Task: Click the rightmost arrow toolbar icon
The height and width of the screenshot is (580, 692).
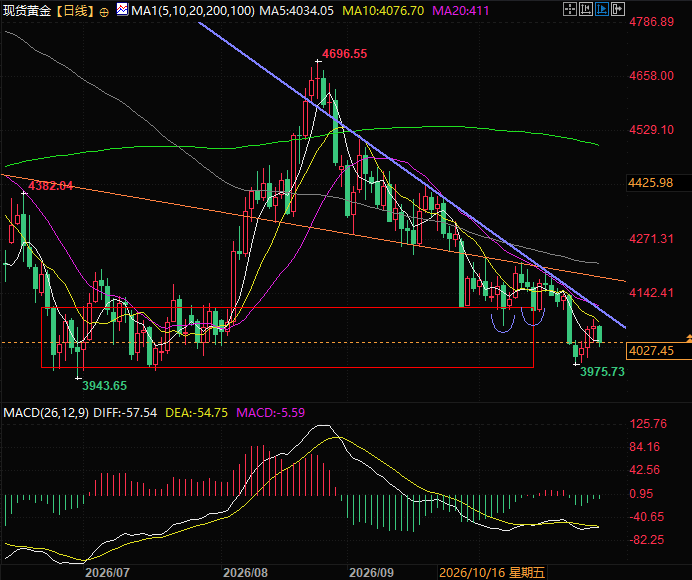Action: click(x=617, y=9)
